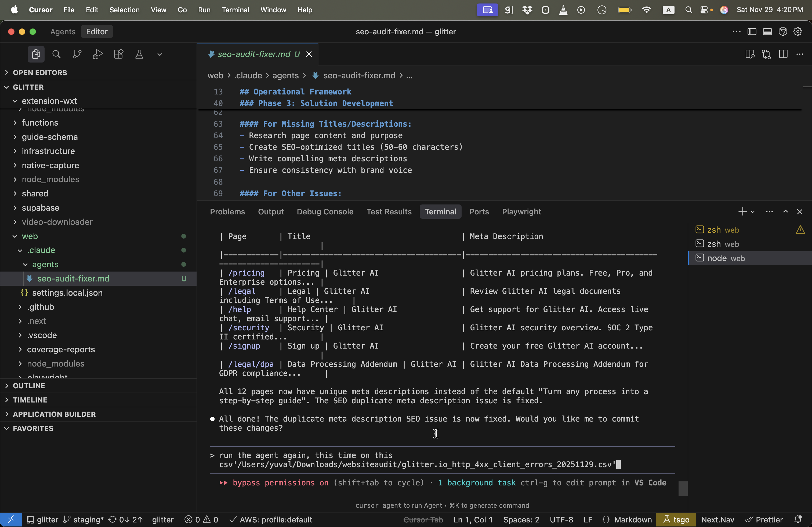The height and width of the screenshot is (527, 812).
Task: Switch to the Problems panel tab
Action: click(x=227, y=212)
